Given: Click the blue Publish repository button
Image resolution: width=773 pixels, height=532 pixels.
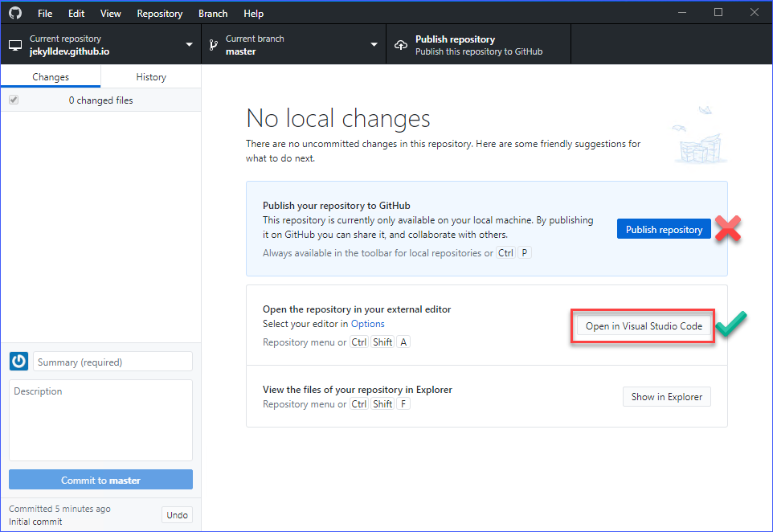Looking at the screenshot, I should click(664, 229).
